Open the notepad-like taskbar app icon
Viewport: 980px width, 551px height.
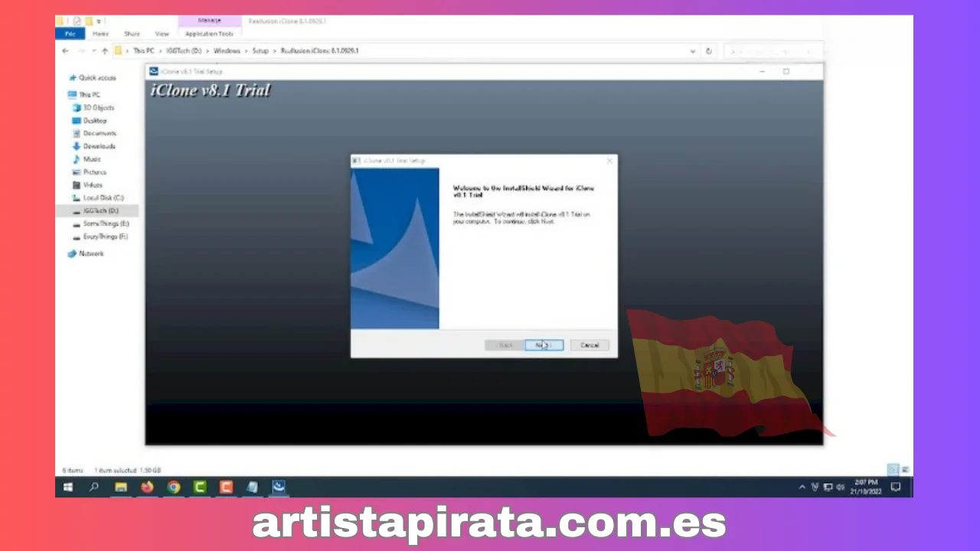[x=252, y=487]
